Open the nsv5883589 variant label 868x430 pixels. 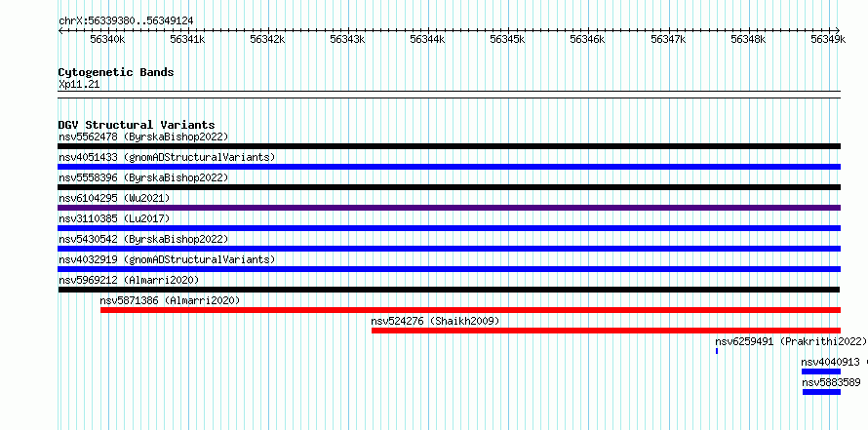point(832,382)
